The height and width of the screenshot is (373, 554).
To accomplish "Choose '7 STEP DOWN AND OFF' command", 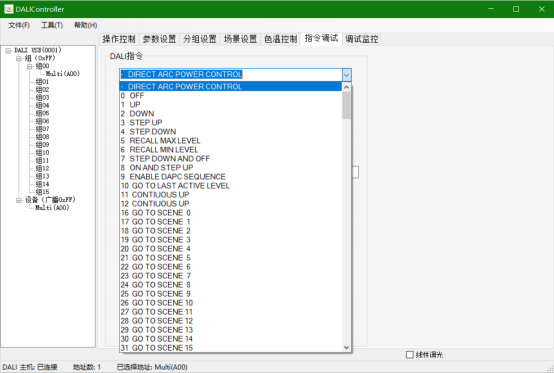I will [x=231, y=159].
